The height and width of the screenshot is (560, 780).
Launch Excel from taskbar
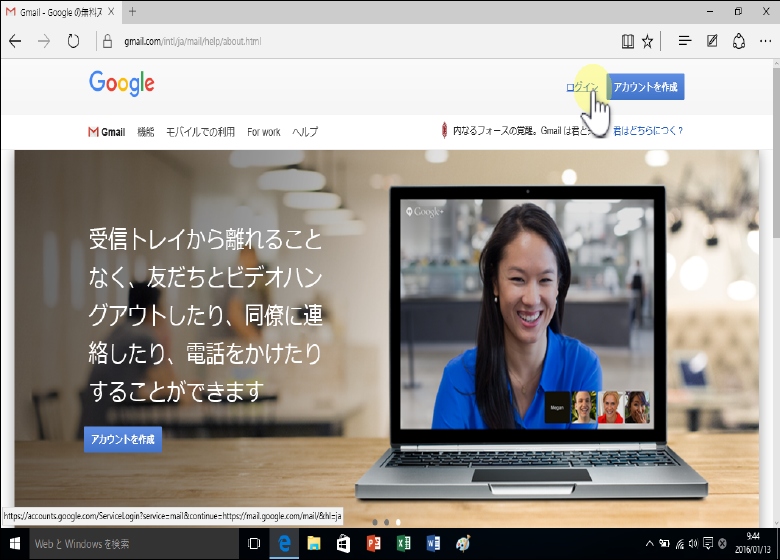[x=403, y=544]
